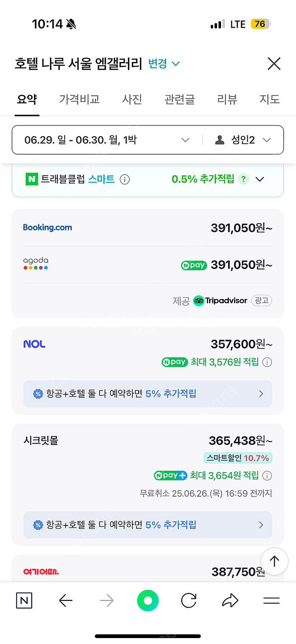Share the page via share arrow
Image resolution: width=296 pixels, height=644 pixels.
click(x=230, y=601)
